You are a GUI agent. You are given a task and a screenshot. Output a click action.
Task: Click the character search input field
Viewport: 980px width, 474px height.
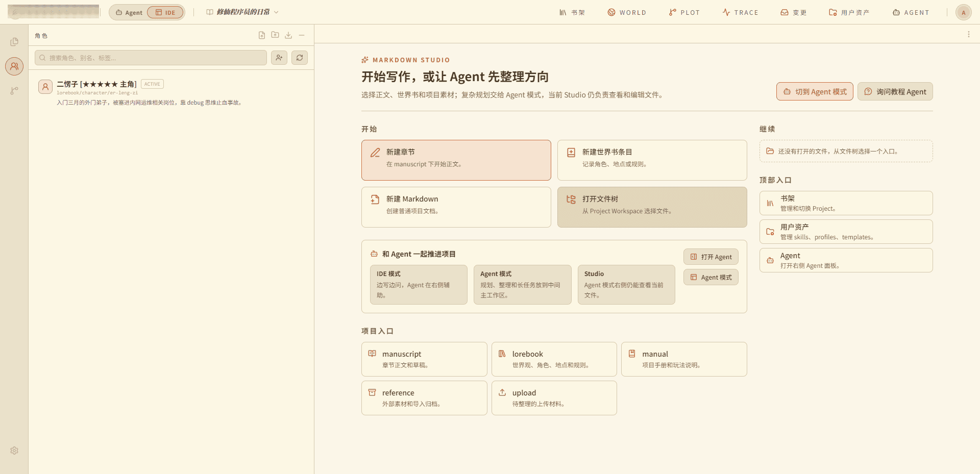coord(151,58)
